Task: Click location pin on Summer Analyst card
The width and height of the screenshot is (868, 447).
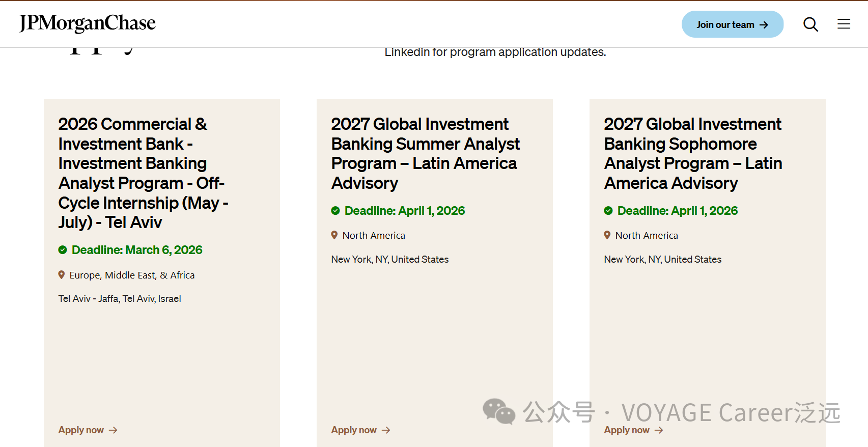Action: [334, 235]
